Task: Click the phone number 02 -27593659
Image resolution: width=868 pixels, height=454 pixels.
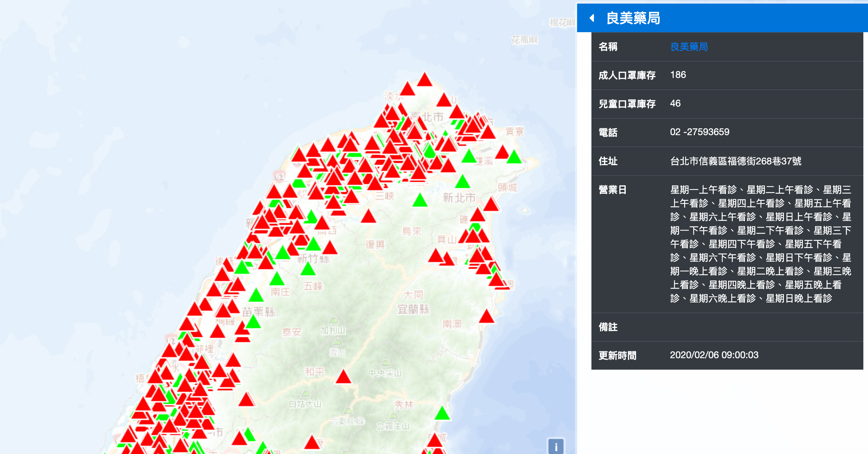Action: click(699, 132)
